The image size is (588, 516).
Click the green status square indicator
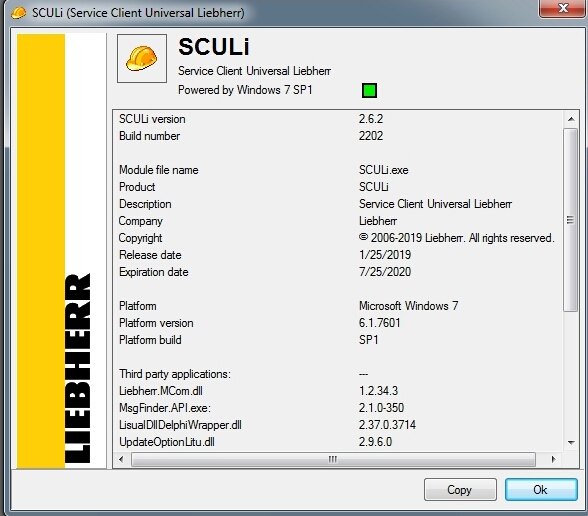(369, 90)
